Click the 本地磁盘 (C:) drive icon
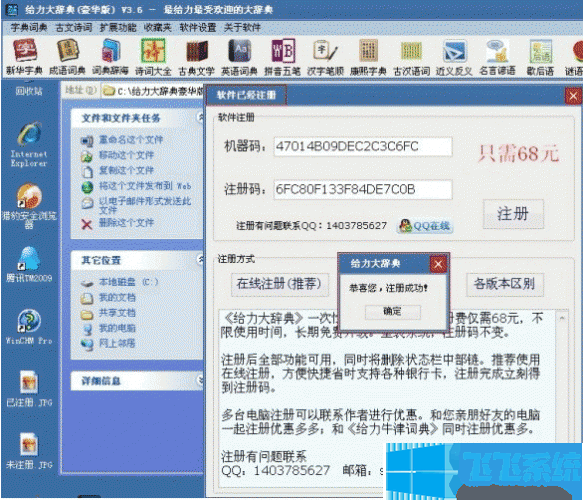 pos(87,283)
